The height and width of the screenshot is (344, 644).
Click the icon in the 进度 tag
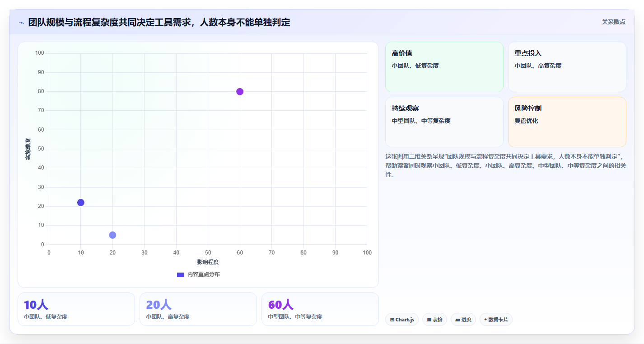point(457,320)
